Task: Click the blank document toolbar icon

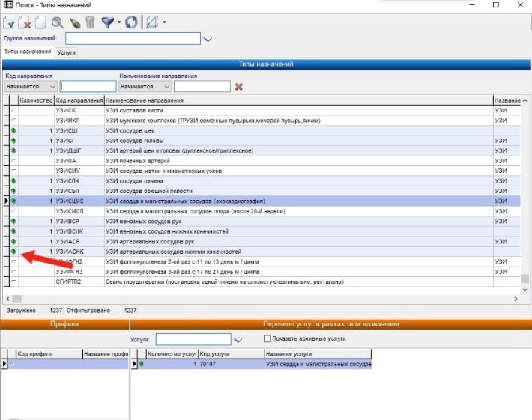Action: pyautogui.click(x=40, y=23)
